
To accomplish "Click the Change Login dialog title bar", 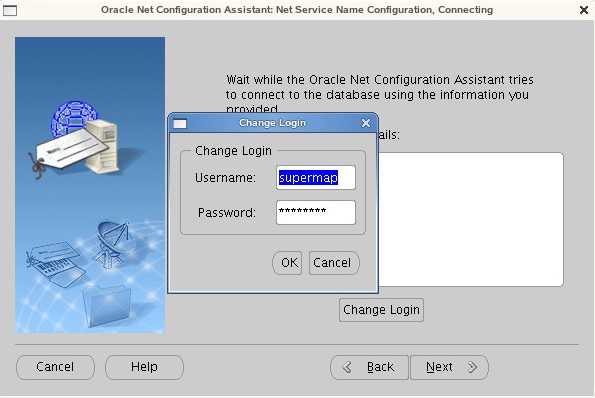I will 272,123.
